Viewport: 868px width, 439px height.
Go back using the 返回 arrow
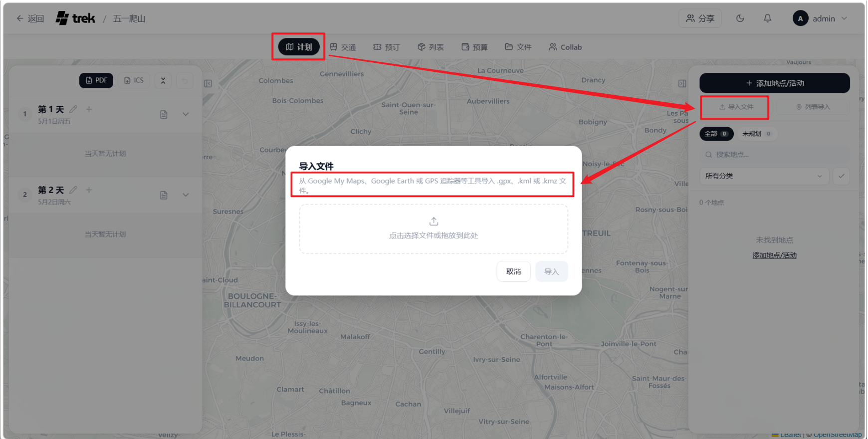point(30,18)
